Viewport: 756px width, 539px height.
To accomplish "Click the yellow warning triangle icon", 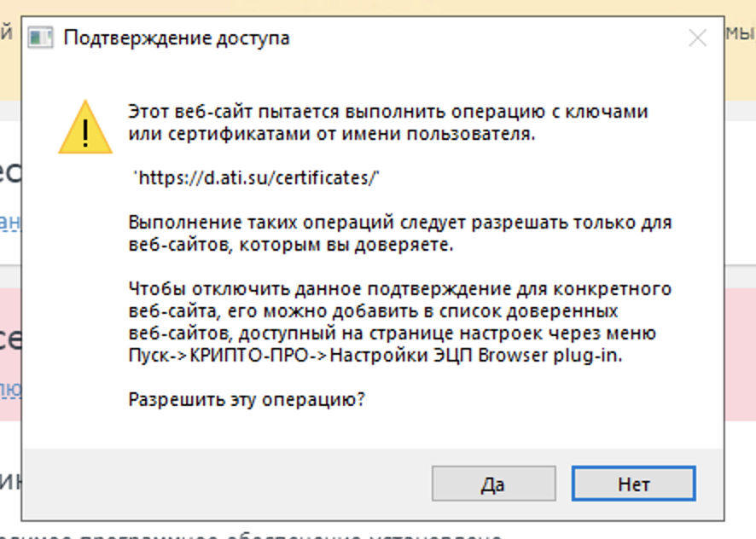I will [85, 127].
